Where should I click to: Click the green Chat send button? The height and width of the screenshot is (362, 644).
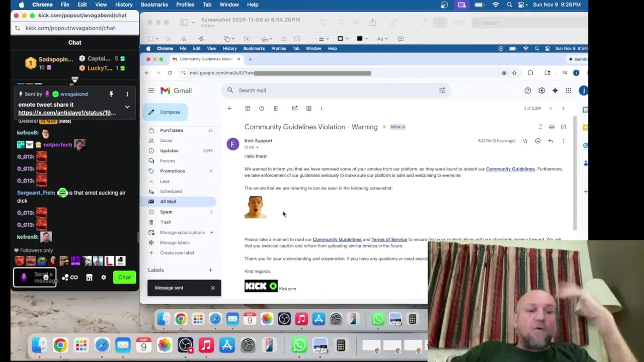(124, 277)
